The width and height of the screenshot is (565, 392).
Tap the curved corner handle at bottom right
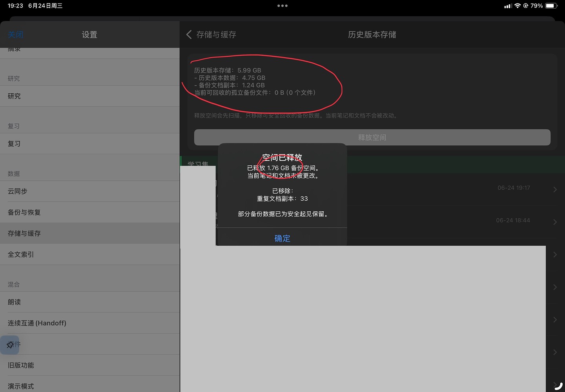(x=558, y=386)
